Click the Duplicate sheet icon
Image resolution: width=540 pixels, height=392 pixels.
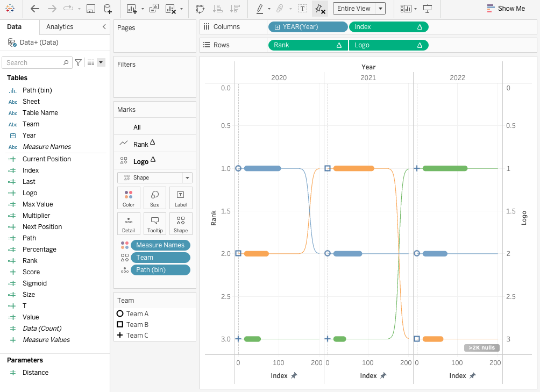154,9
